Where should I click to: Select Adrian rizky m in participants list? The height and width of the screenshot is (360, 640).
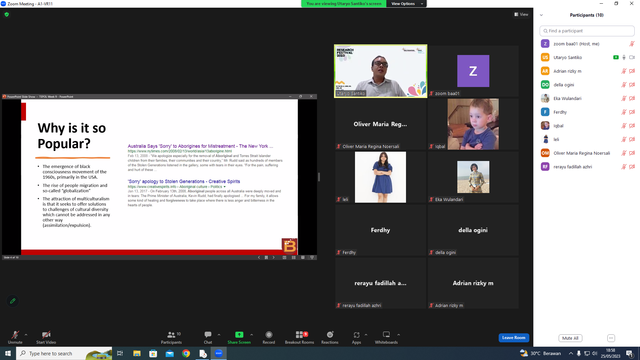(x=587, y=71)
